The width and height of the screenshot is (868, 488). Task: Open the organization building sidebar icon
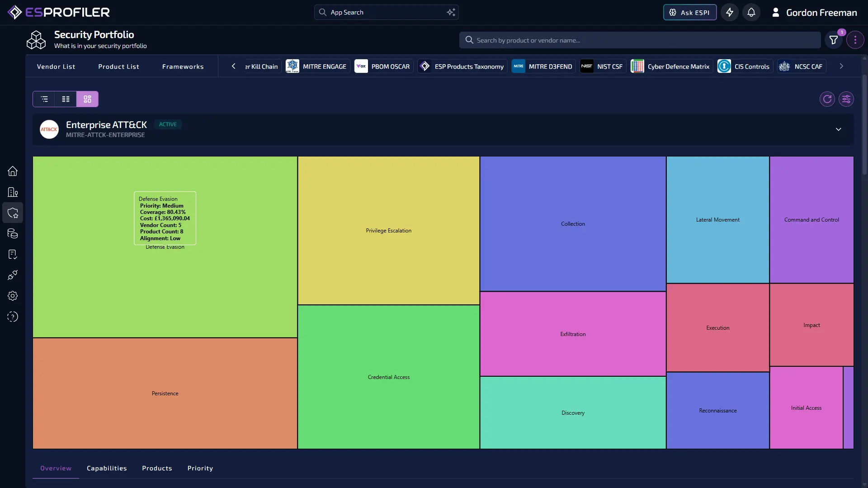tap(13, 192)
